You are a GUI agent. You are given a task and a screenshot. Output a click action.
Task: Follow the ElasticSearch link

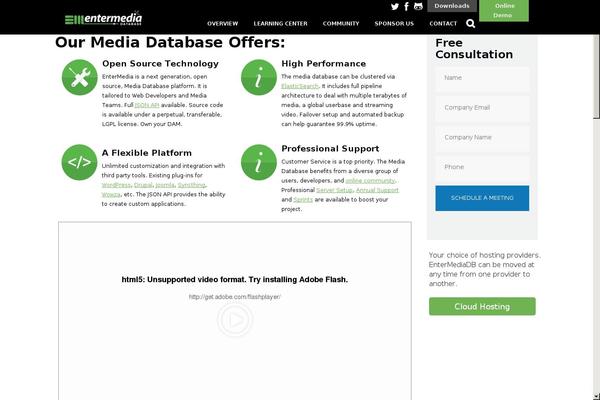click(300, 86)
